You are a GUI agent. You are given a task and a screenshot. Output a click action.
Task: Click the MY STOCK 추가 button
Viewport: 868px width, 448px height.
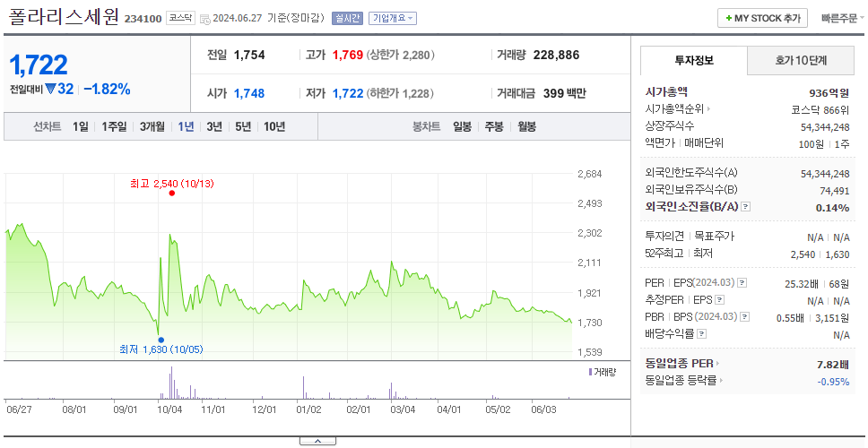pos(762,18)
